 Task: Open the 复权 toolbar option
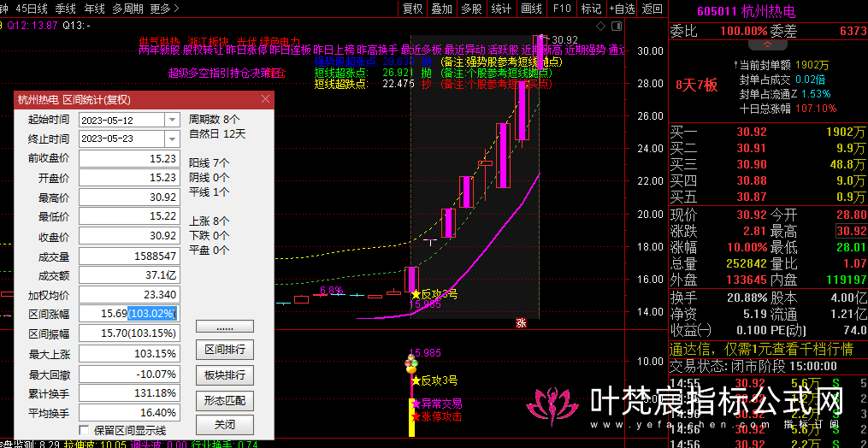click(412, 9)
